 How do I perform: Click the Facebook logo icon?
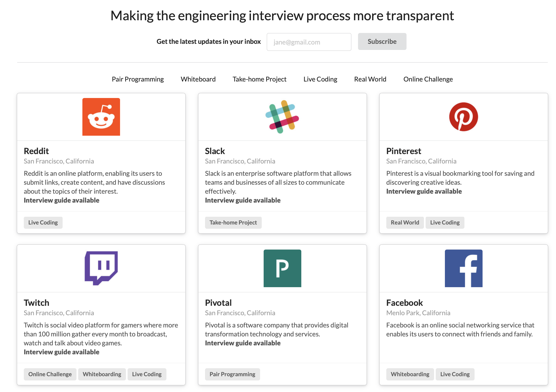pyautogui.click(x=463, y=268)
